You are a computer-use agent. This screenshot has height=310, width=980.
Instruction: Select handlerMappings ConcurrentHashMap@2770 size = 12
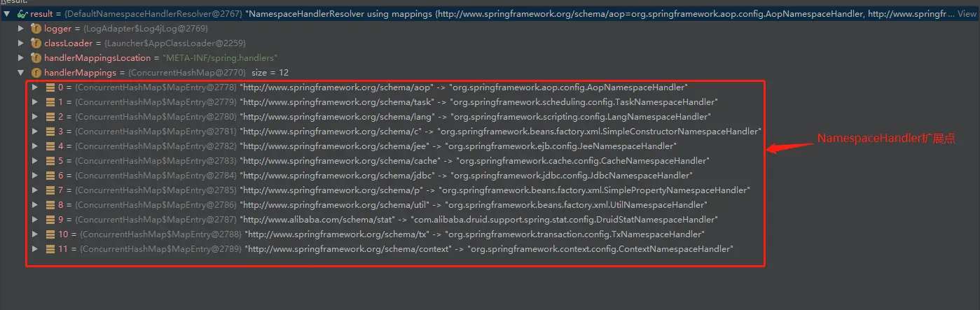pos(209,73)
